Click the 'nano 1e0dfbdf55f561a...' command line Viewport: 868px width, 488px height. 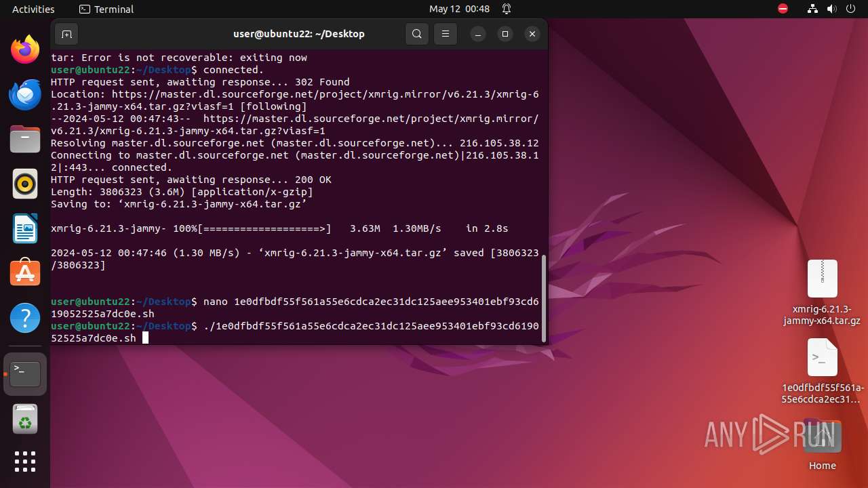(x=295, y=308)
